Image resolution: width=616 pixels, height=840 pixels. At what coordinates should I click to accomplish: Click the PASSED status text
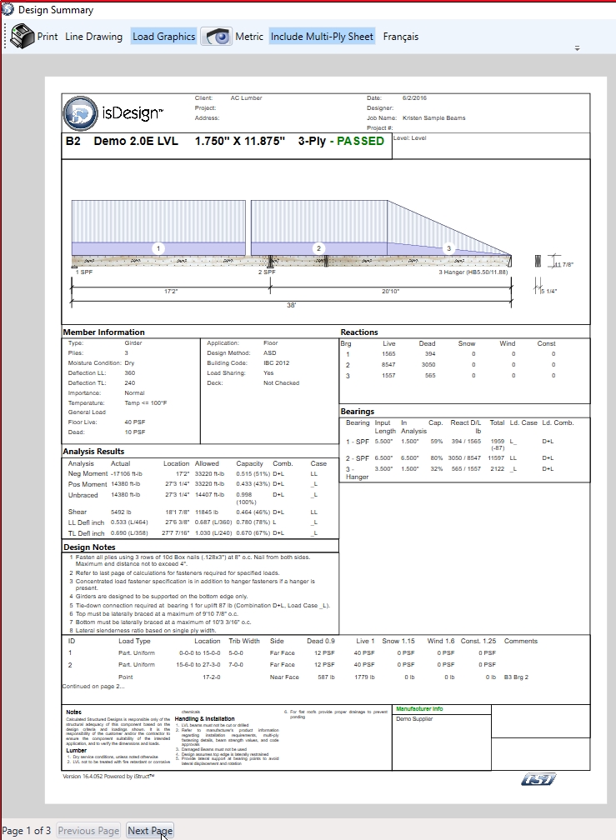coord(360,141)
